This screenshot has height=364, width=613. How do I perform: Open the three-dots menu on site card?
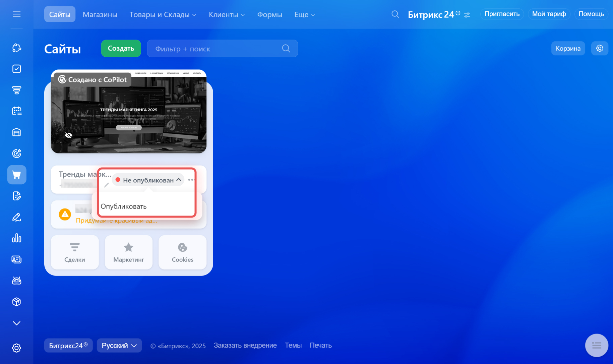(x=192, y=180)
